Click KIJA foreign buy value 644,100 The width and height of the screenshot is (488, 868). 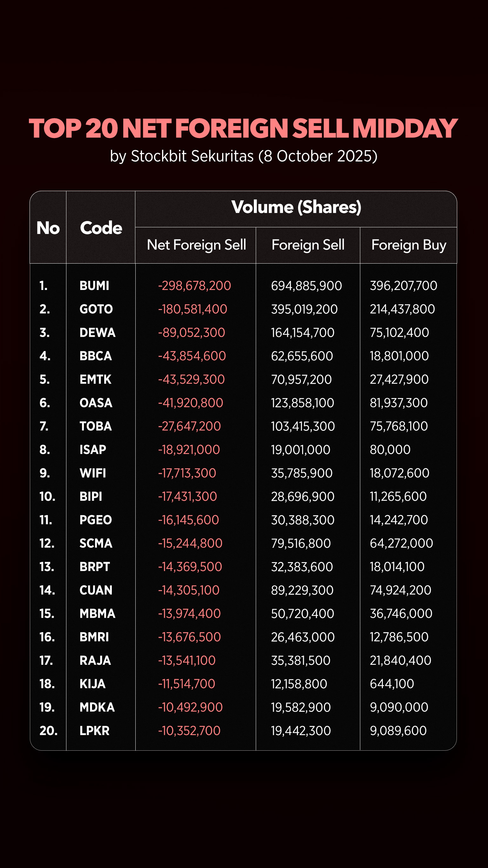coord(392,684)
